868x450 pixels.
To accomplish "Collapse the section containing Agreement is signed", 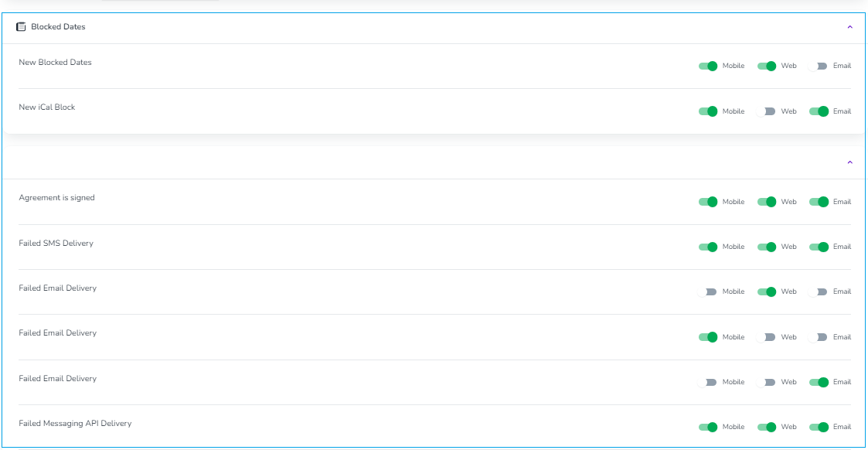I will [x=849, y=162].
